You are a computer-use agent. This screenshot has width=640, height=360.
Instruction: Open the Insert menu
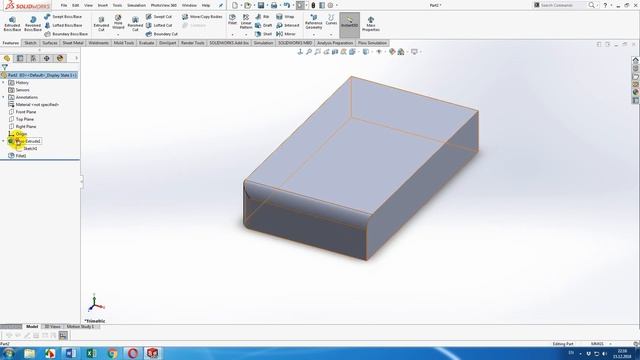[102, 5]
